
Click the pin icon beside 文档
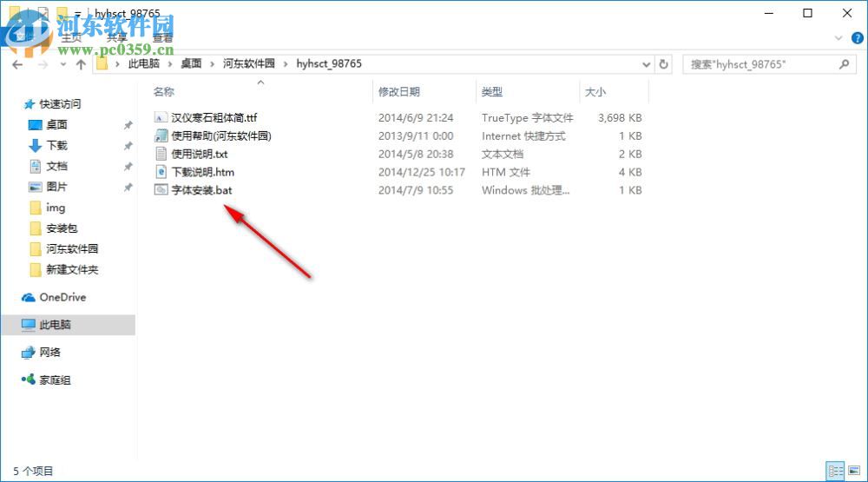coord(128,166)
